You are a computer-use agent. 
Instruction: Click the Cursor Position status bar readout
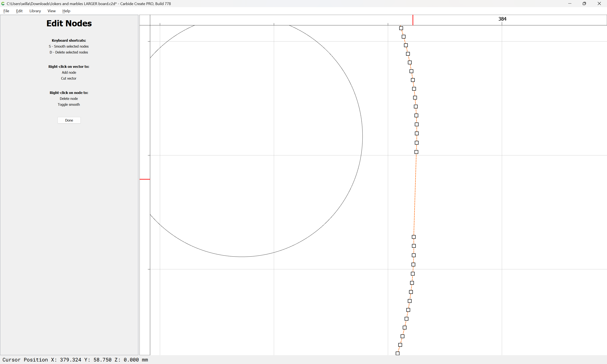tap(75, 360)
